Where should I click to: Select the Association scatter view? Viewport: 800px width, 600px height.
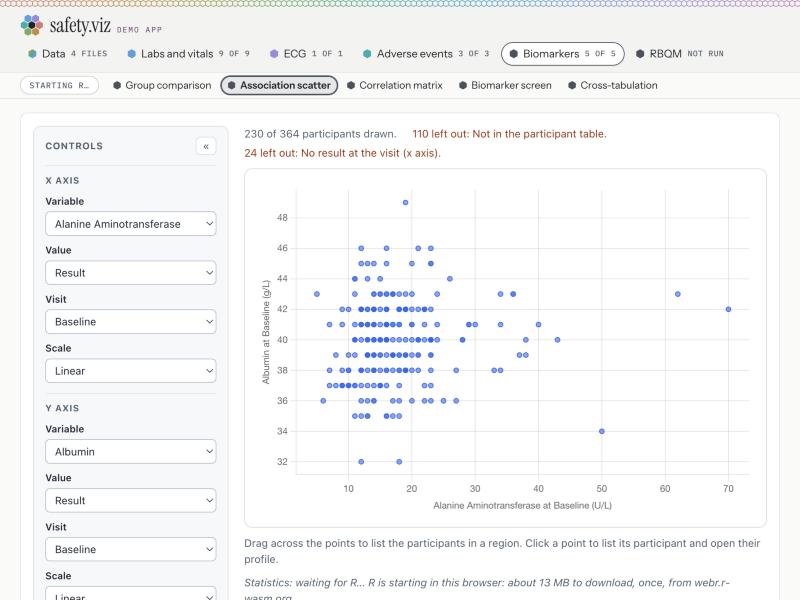(x=279, y=85)
